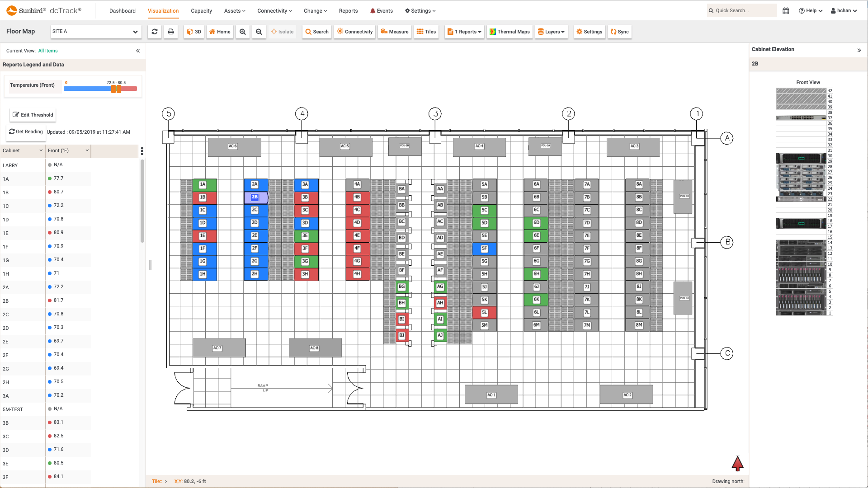Open the SITE A location dropdown
The width and height of the screenshot is (868, 488).
point(95,32)
